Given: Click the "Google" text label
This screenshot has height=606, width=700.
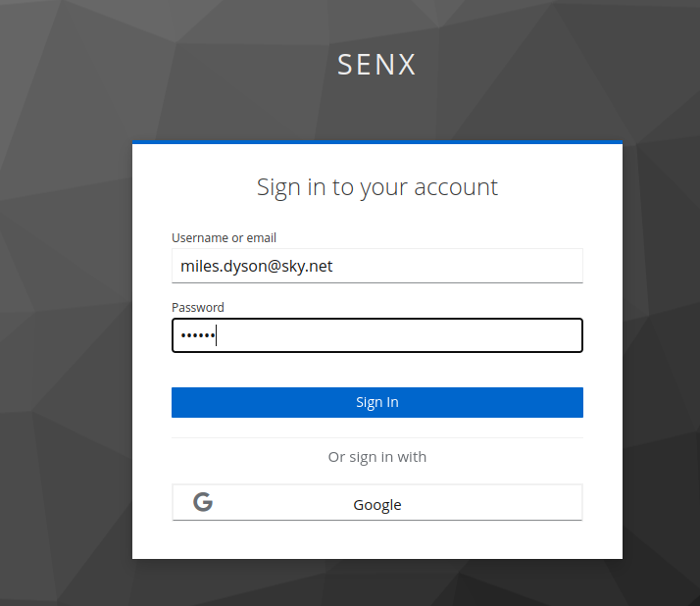Looking at the screenshot, I should [x=377, y=505].
